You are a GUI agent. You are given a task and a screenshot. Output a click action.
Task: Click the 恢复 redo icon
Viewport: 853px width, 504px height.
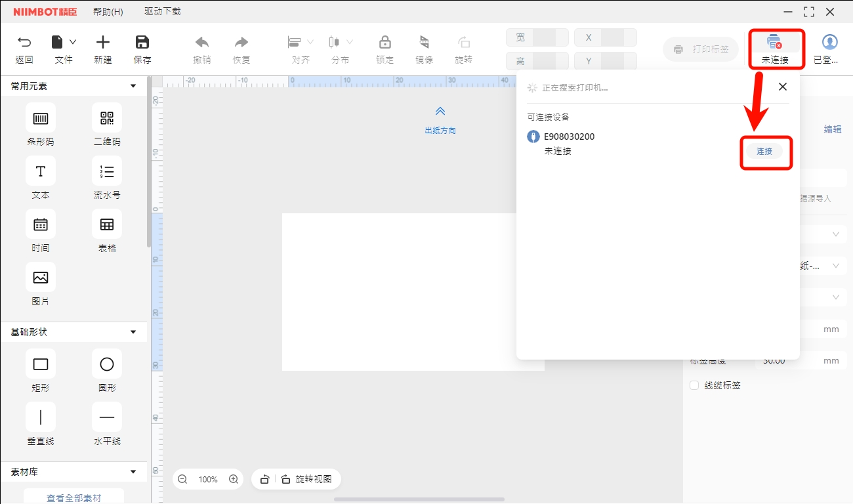pos(241,43)
